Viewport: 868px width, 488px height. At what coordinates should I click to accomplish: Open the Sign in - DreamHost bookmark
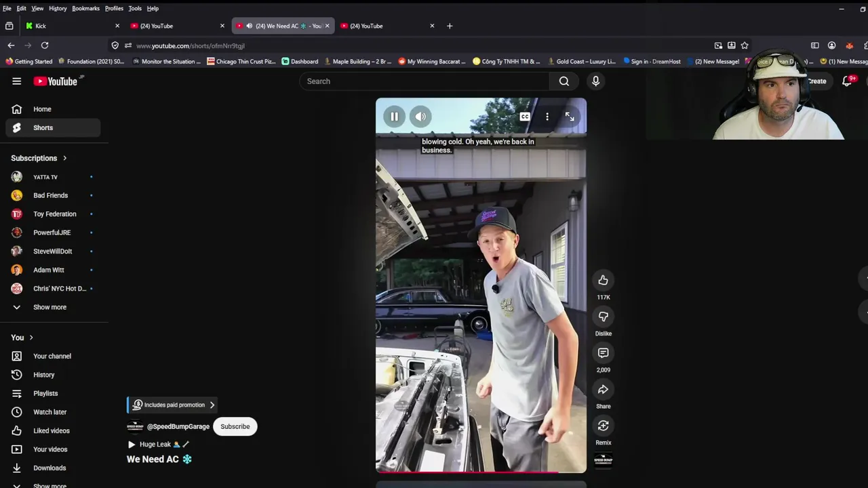pos(652,61)
